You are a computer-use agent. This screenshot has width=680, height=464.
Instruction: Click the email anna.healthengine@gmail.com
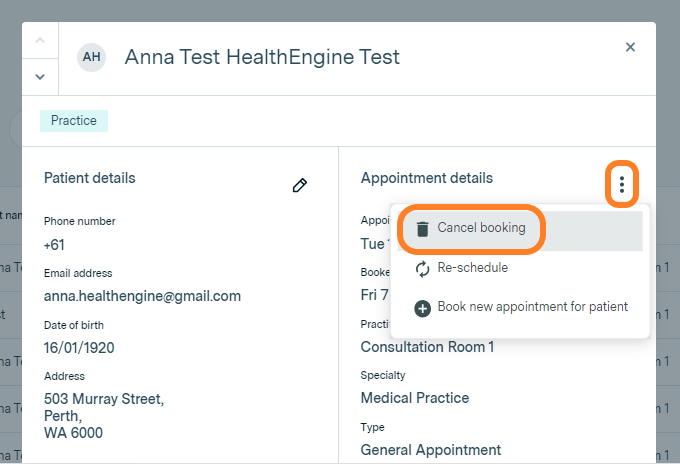click(142, 296)
